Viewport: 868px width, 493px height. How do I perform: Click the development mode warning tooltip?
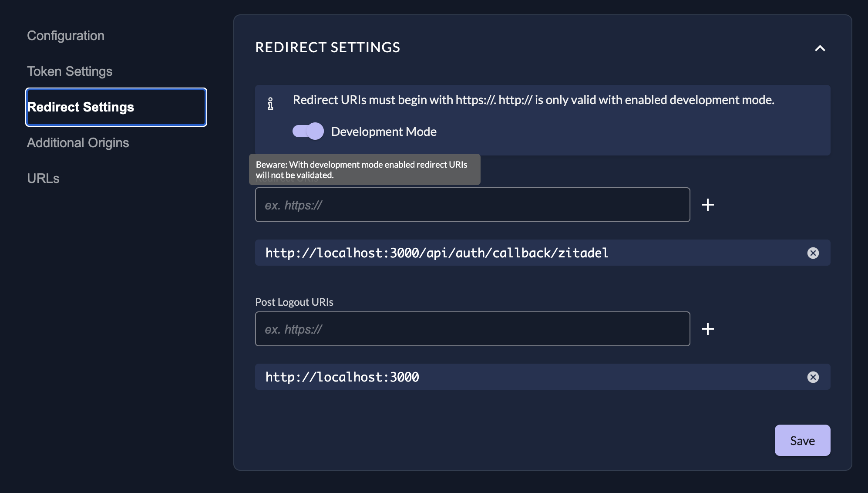(x=364, y=169)
